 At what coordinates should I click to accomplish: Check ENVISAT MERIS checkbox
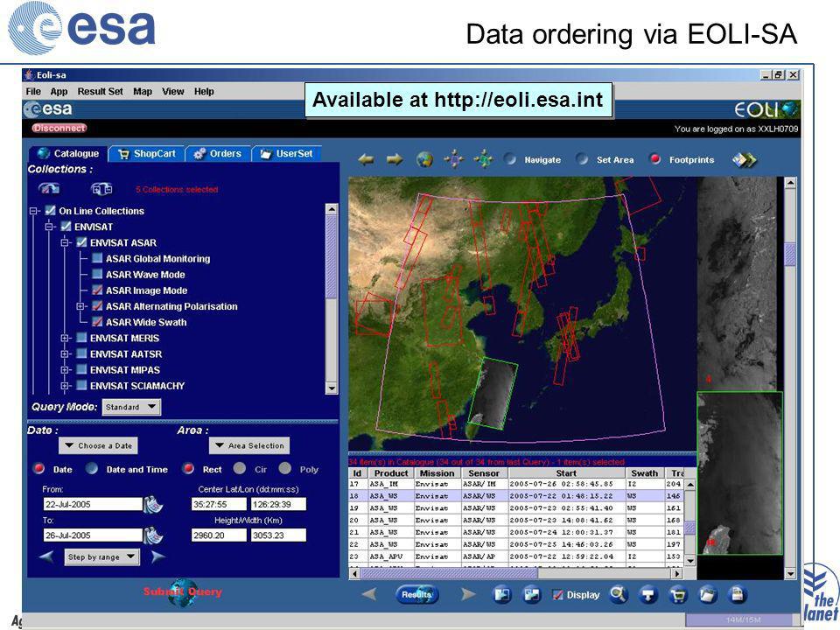81,338
